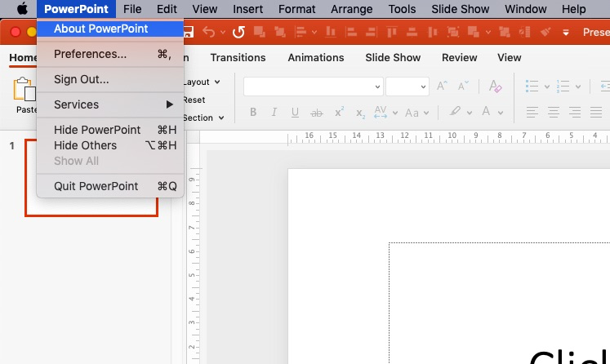Viewport: 610px width, 364px height.
Task: Click the Align Center horizontally icon in title toolbar
Action: click(x=412, y=32)
